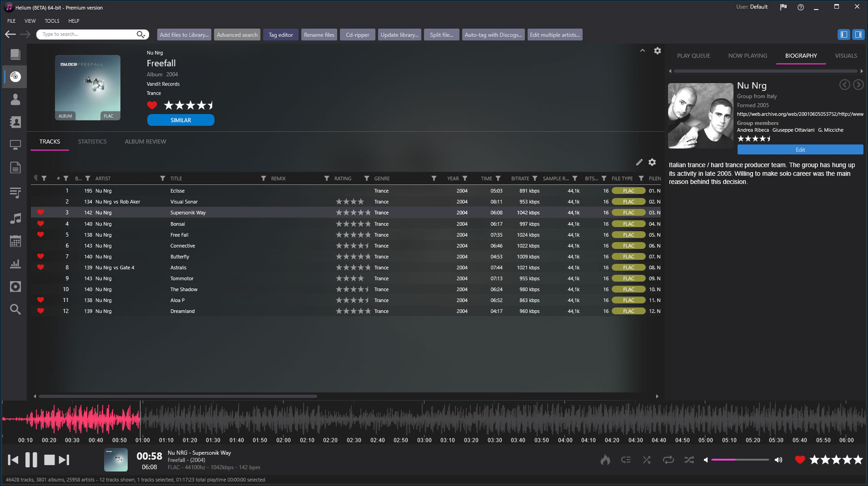Open the Library books sidebar icon

[15, 55]
